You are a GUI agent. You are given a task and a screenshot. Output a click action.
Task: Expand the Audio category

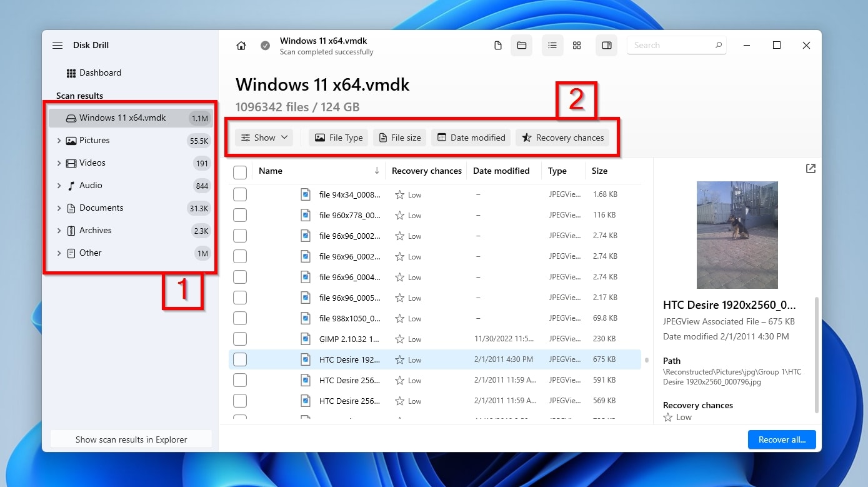[x=59, y=186]
